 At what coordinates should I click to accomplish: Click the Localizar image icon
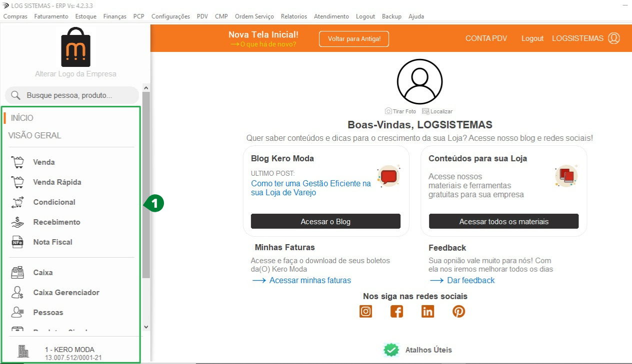pyautogui.click(x=425, y=111)
